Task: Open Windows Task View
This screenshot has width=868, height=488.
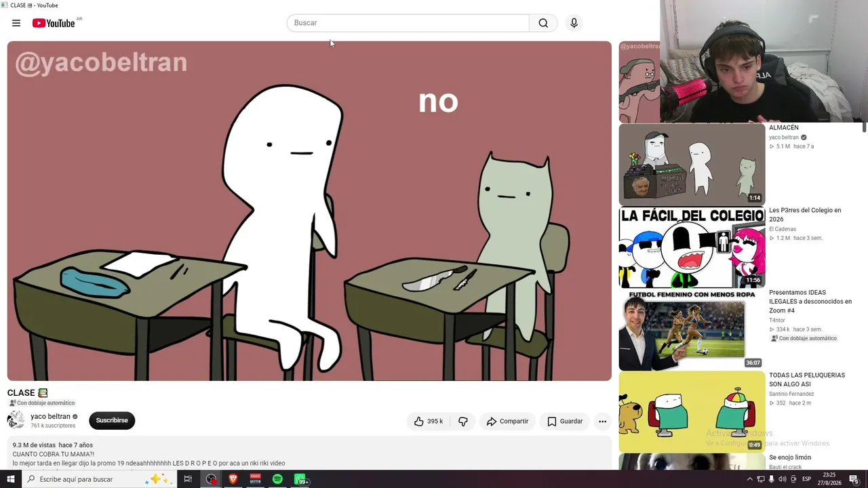Action: 188,479
